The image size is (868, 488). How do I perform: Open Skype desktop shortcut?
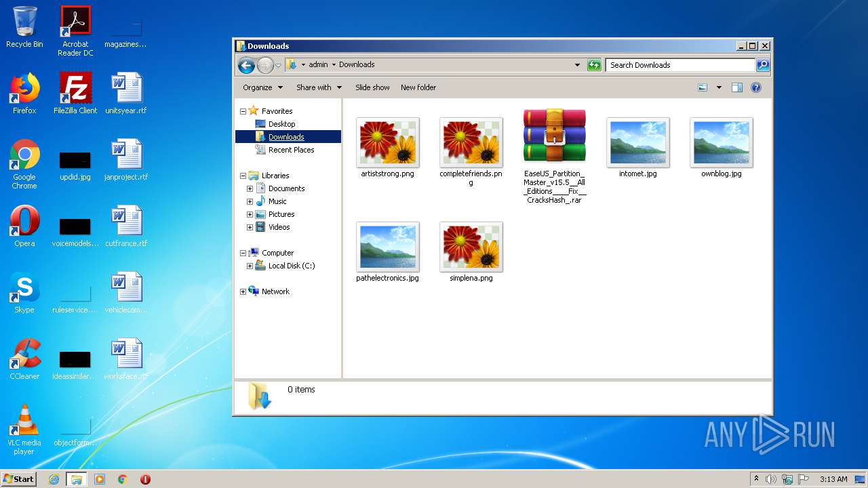coord(24,293)
